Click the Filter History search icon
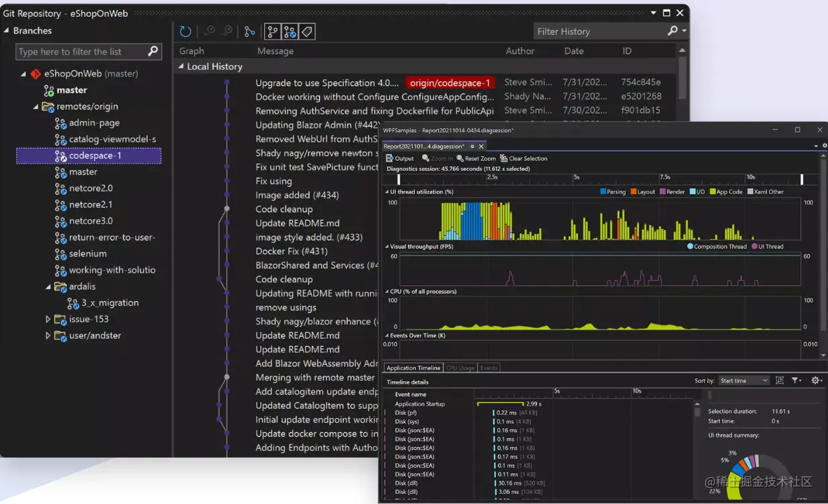 pos(673,31)
